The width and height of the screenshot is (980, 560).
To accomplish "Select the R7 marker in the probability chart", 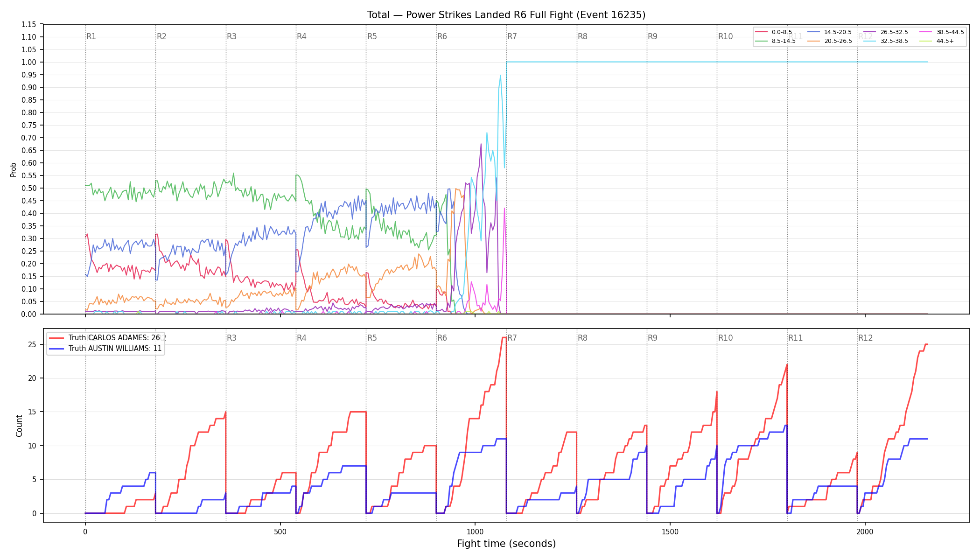I will [512, 36].
